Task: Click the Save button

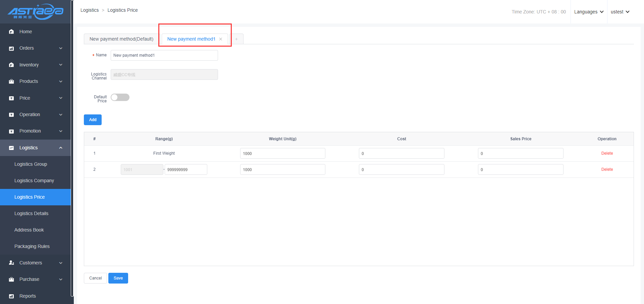Action: (x=118, y=278)
